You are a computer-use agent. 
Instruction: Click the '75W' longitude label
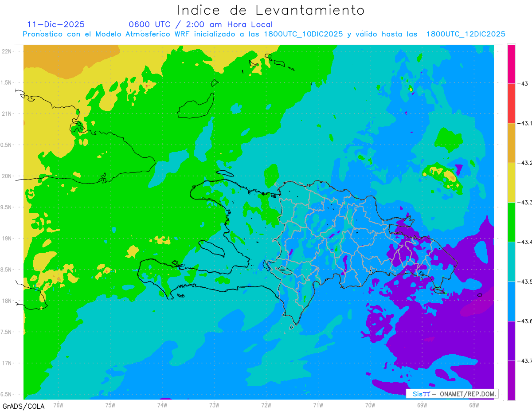(110, 405)
